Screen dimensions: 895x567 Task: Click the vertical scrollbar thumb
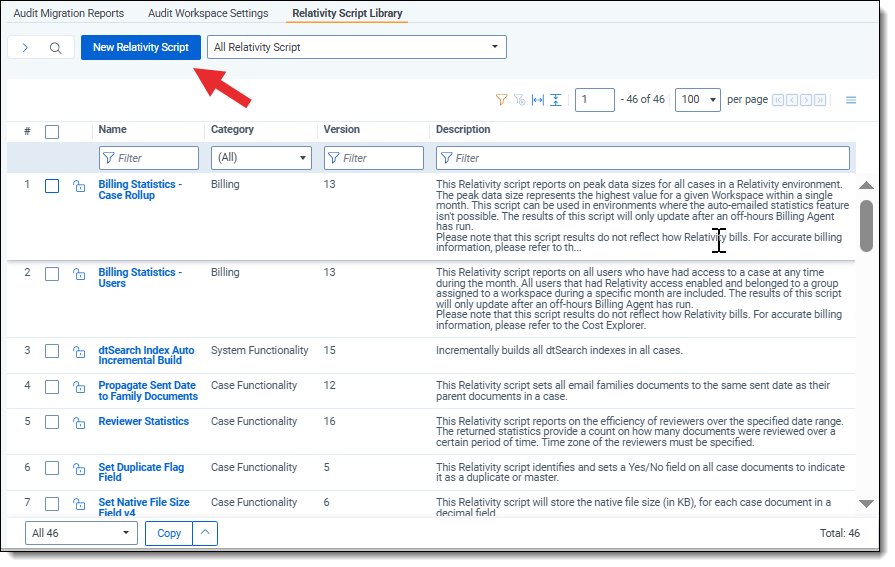point(866,225)
